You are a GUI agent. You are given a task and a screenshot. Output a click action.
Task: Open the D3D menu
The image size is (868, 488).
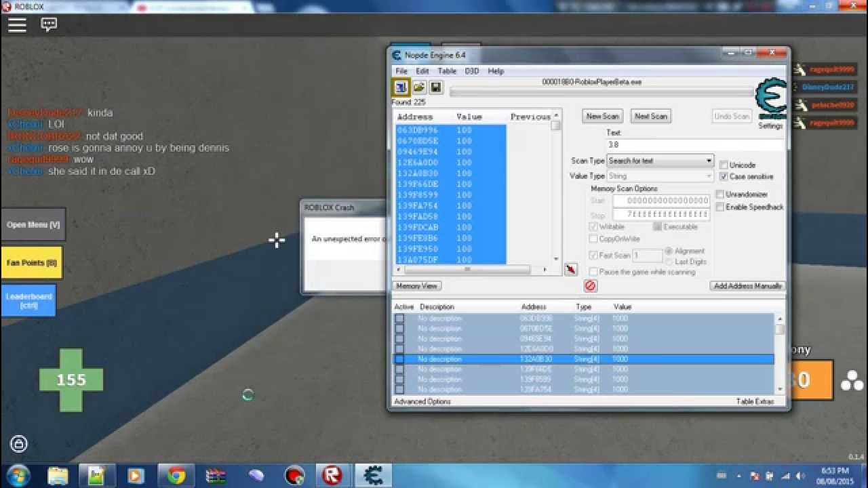(x=472, y=71)
